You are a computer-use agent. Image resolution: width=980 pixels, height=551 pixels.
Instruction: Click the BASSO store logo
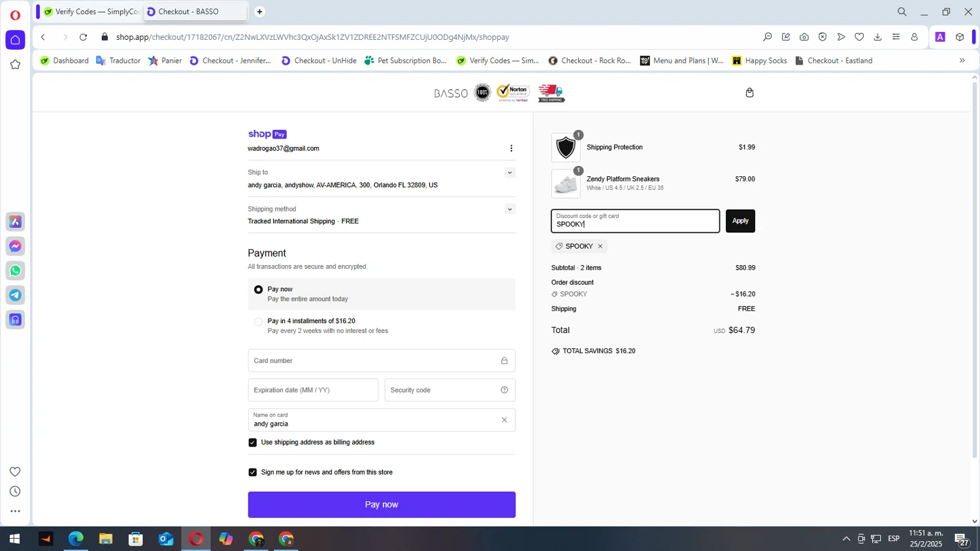point(451,93)
